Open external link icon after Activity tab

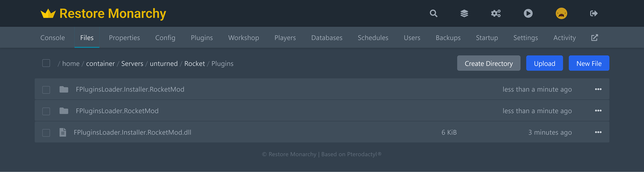[594, 38]
